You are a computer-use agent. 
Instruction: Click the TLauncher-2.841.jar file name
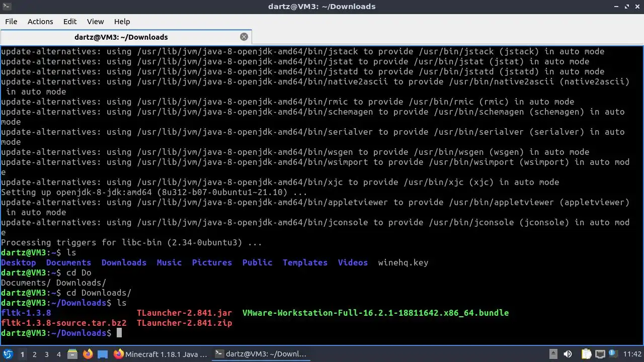coord(184,313)
